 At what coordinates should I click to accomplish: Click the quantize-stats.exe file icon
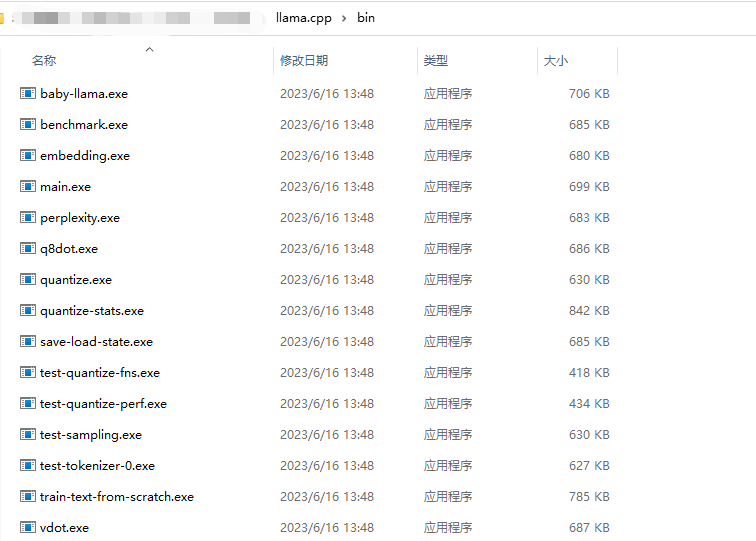(27, 311)
